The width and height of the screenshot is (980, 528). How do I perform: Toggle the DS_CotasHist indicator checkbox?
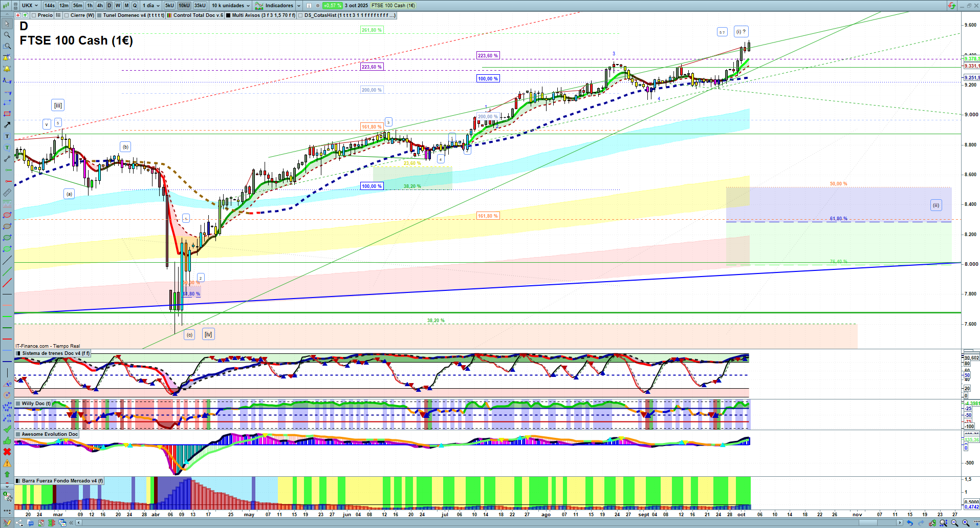[x=301, y=15]
